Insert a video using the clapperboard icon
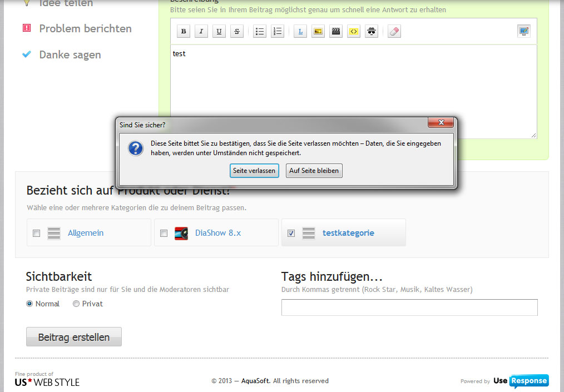 click(x=335, y=32)
